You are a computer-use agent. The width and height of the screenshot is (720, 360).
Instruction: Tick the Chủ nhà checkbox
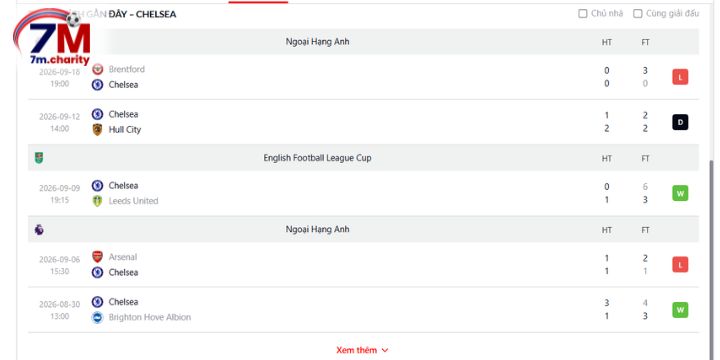[x=583, y=14]
